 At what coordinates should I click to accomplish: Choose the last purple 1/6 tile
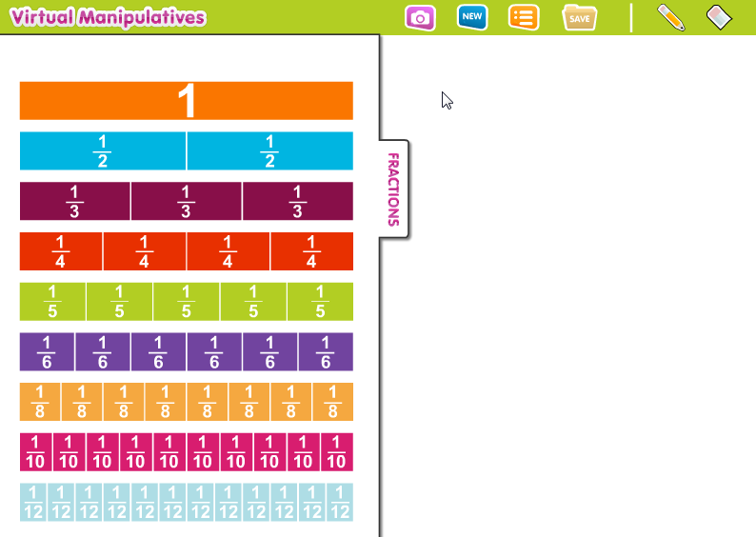pos(326,351)
